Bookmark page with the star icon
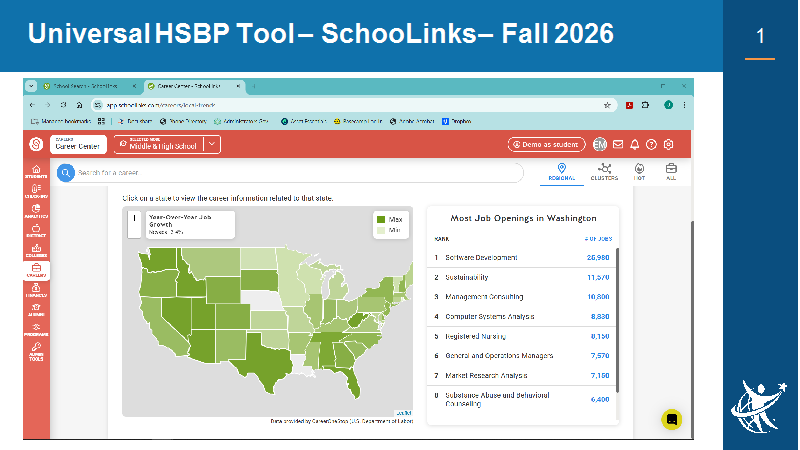This screenshot has width=800, height=450. (607, 105)
